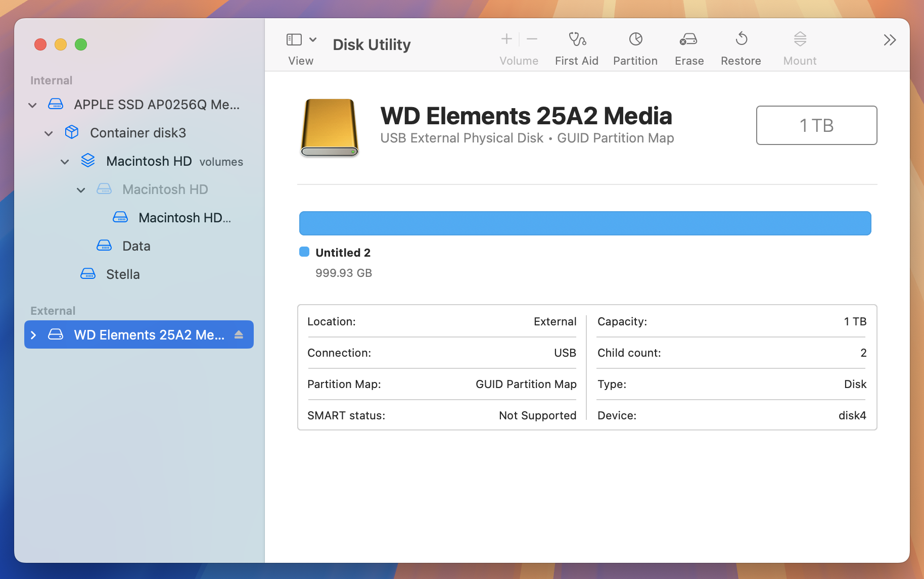The image size is (924, 579).
Task: Run First Aid stethoscope tool
Action: 577,39
